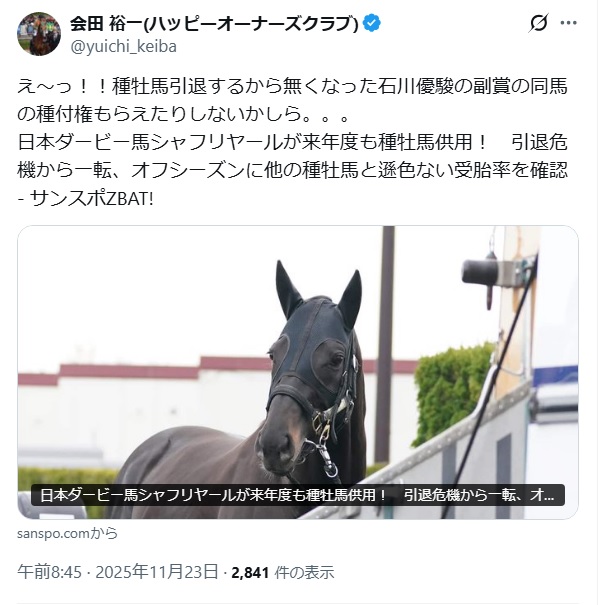
Task: Open the sanspo.comから source link
Action: click(x=68, y=534)
